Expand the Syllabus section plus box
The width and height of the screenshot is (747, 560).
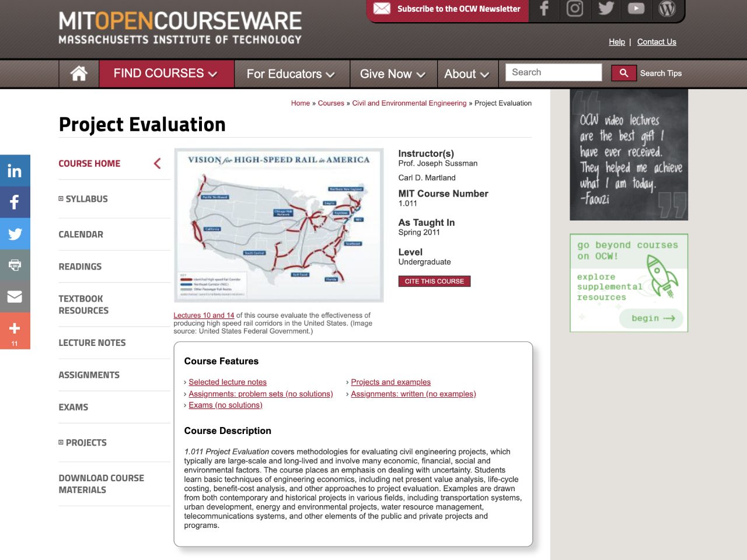[x=61, y=199]
